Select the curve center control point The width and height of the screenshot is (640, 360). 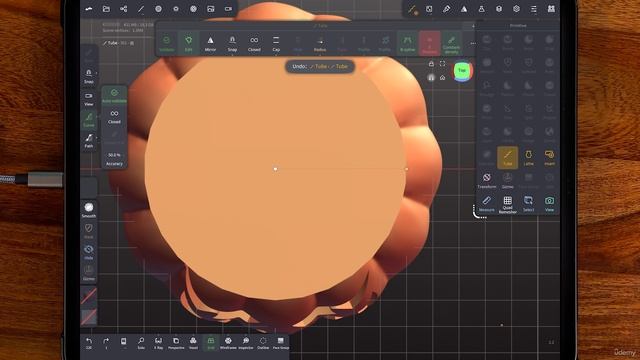[276, 169]
